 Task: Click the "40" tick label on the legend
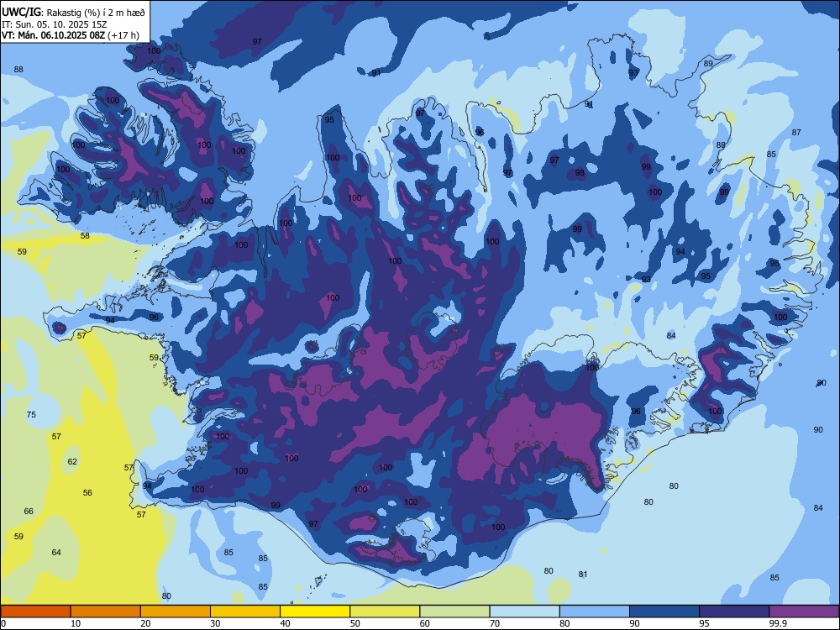point(285,623)
